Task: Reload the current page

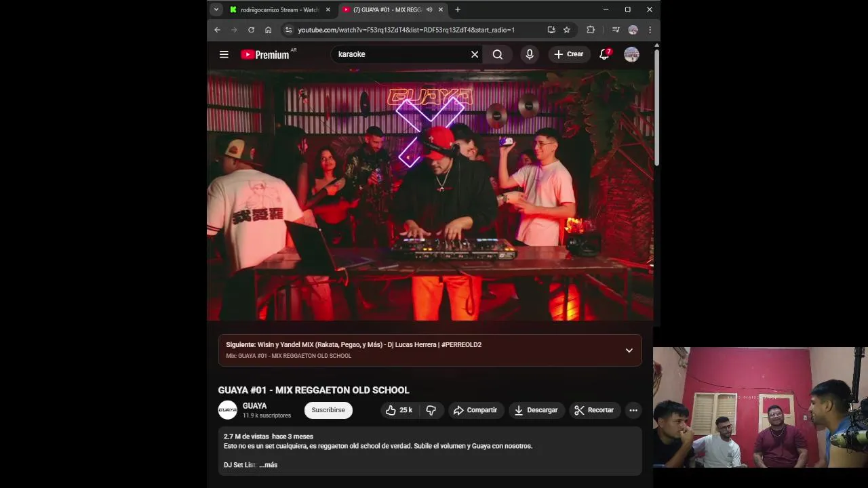Action: (x=251, y=30)
